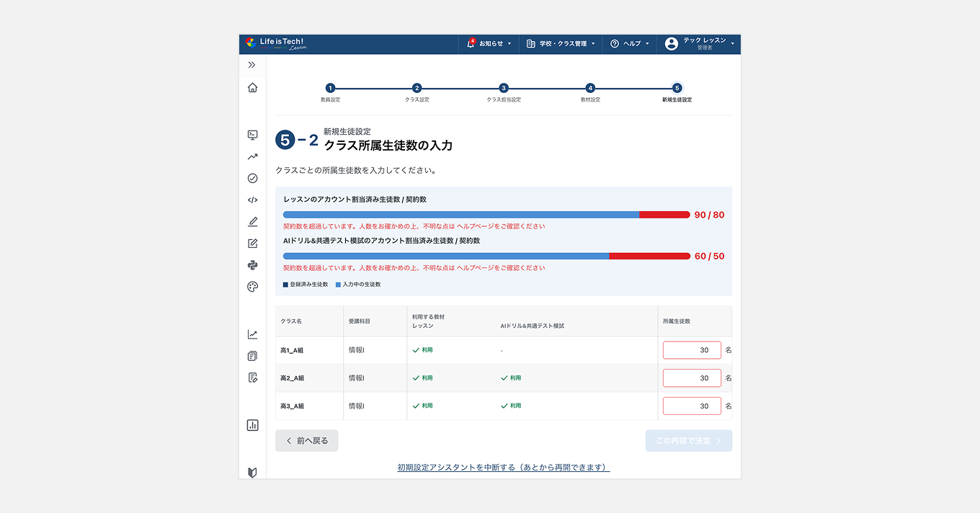
Task: Open the bar chart report sidebar icon
Action: 252,425
